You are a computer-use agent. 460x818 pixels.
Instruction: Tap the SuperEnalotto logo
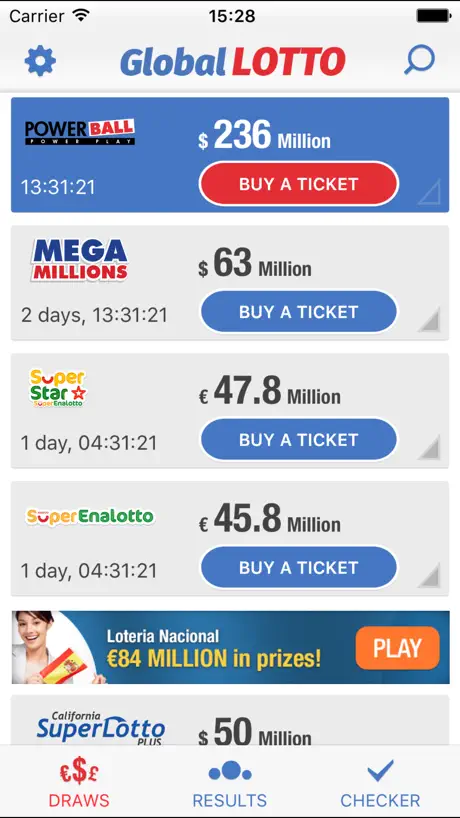click(90, 517)
